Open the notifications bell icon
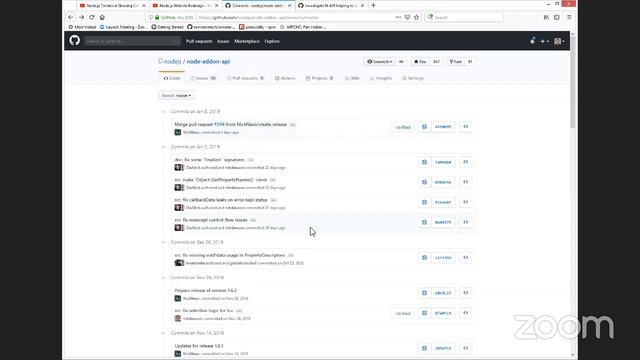 532,41
